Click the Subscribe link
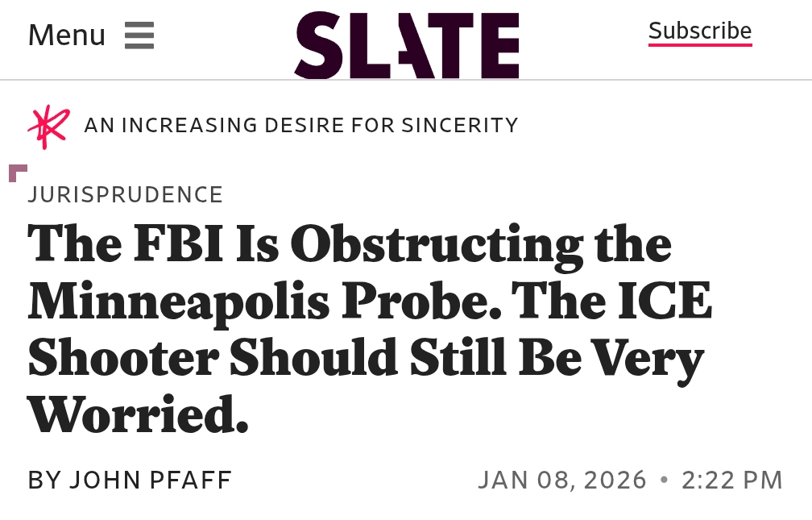The image size is (812, 520). (699, 31)
